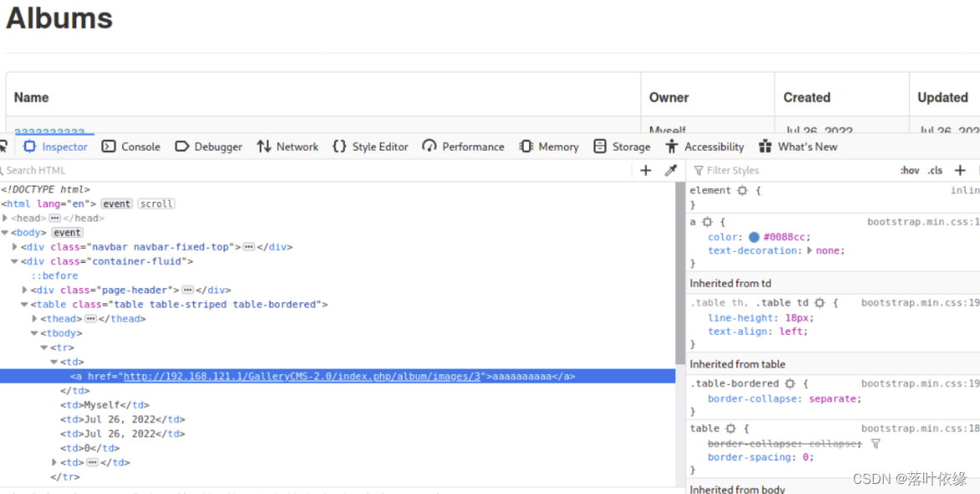
Task: Collapse the tr row node
Action: (x=45, y=347)
